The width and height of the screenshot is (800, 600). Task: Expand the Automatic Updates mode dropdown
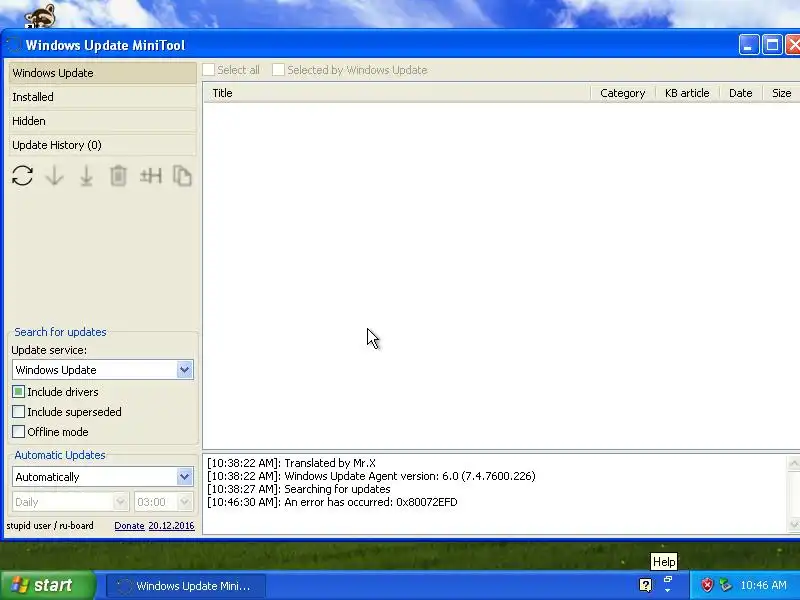pos(184,477)
